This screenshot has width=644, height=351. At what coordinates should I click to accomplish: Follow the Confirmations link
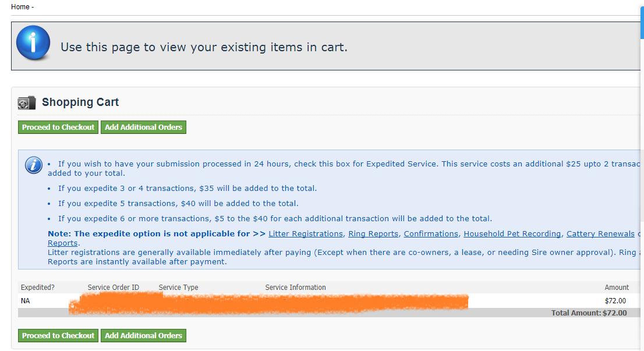(x=431, y=234)
